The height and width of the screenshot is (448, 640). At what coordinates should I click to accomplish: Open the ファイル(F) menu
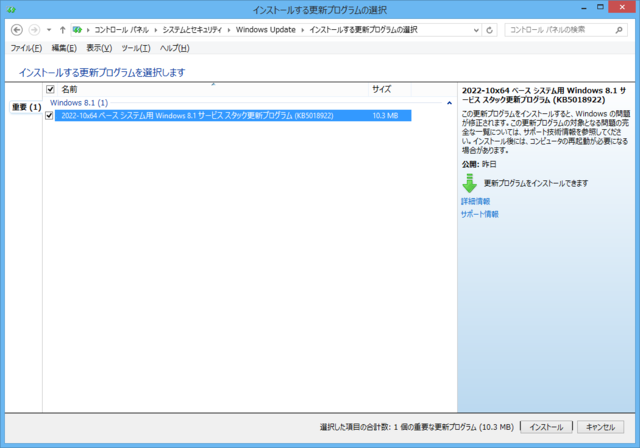coord(26,48)
